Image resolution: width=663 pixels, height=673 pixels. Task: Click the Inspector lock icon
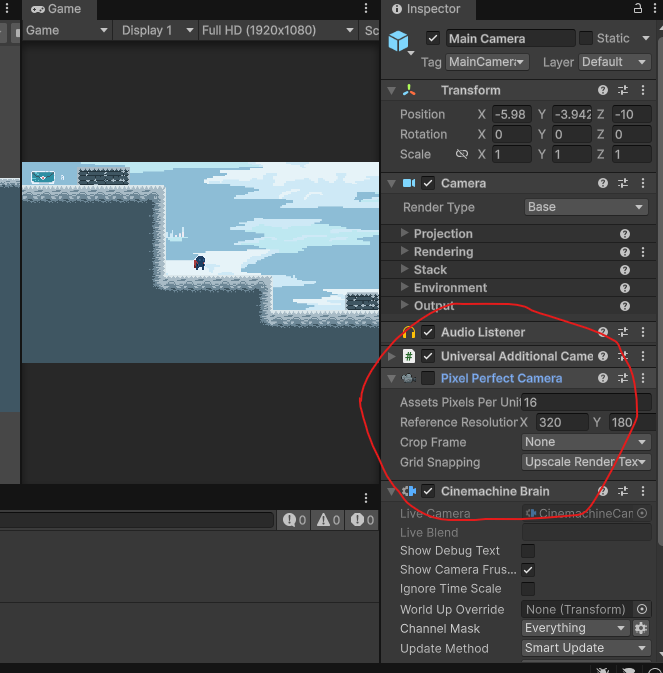tap(638, 8)
